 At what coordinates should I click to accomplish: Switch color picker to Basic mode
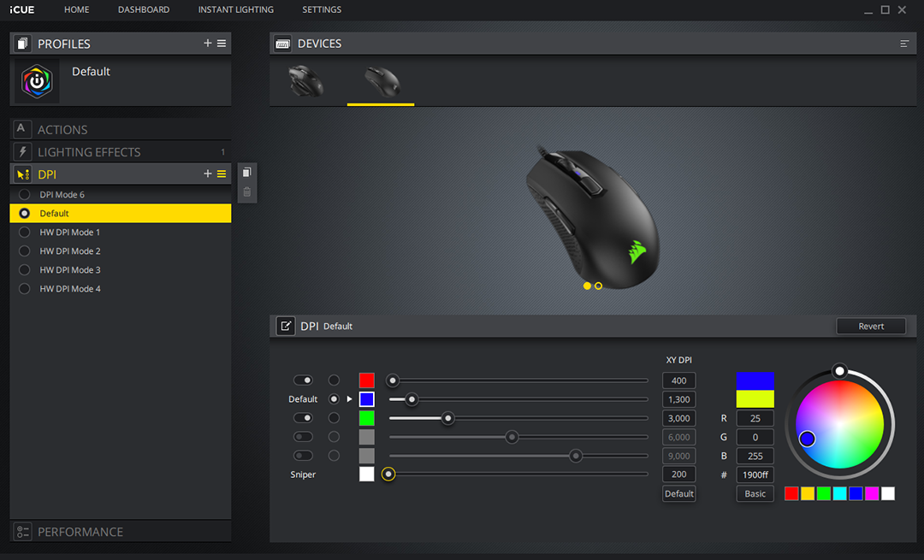[x=755, y=493]
